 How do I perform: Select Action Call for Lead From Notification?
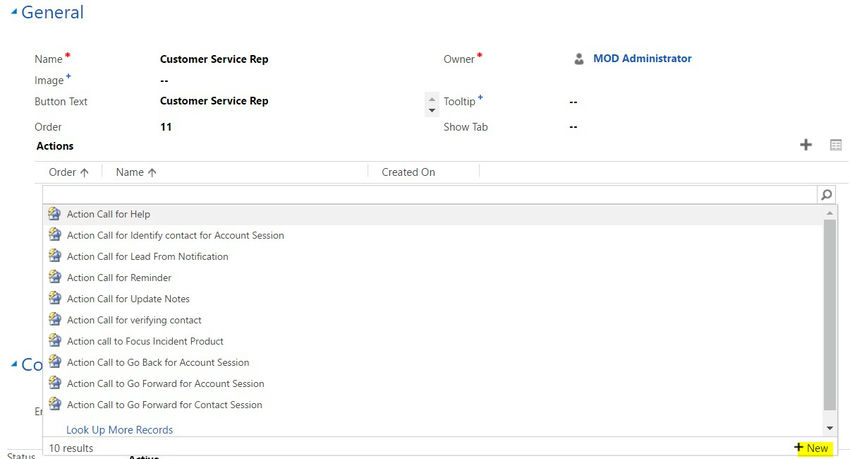147,257
